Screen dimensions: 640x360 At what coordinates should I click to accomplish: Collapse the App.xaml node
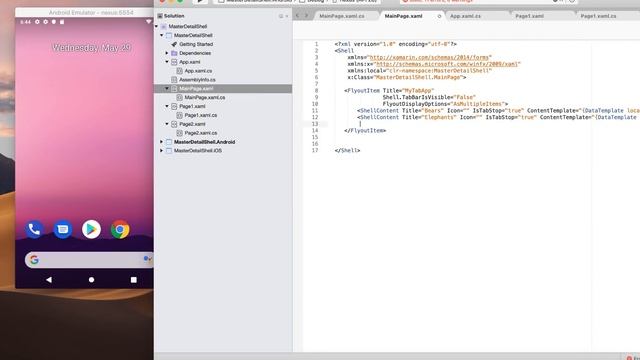(x=167, y=62)
